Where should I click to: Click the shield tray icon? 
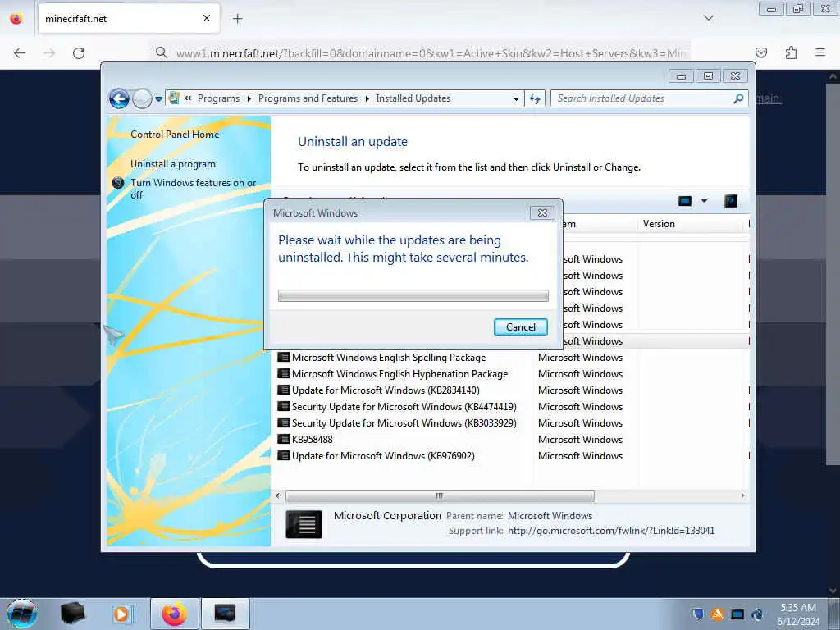(x=697, y=614)
